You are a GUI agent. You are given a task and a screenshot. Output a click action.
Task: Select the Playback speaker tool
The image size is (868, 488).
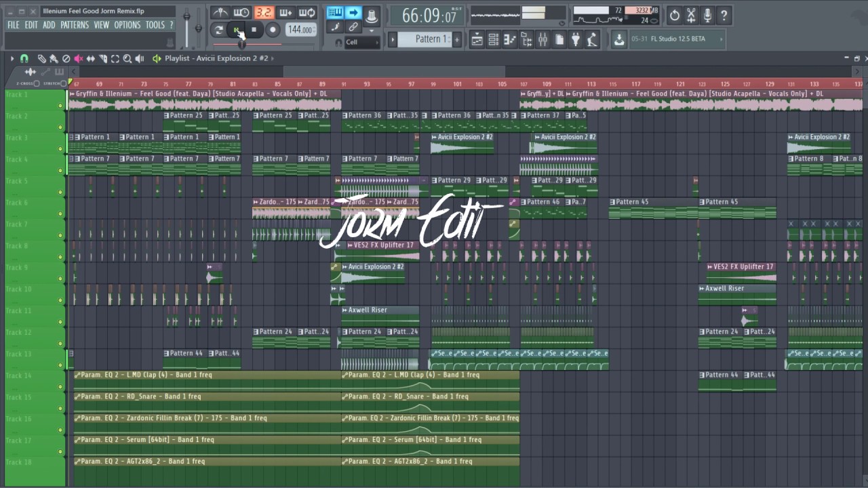tap(140, 59)
